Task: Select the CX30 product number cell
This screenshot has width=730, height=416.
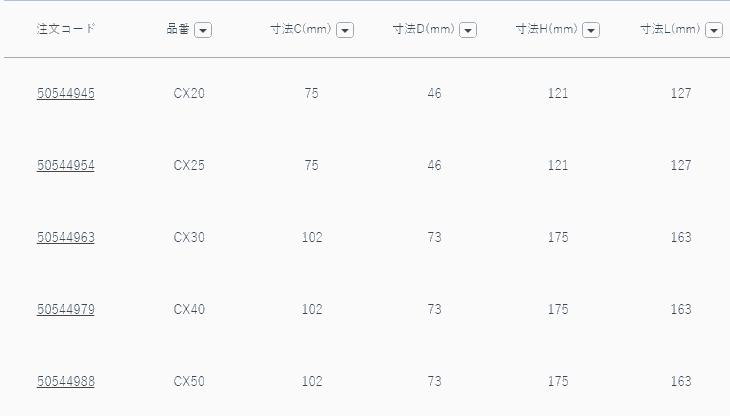Action: point(189,238)
